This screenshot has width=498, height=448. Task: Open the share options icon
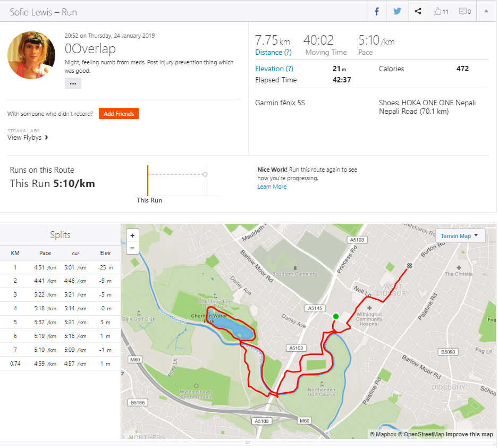point(418,11)
